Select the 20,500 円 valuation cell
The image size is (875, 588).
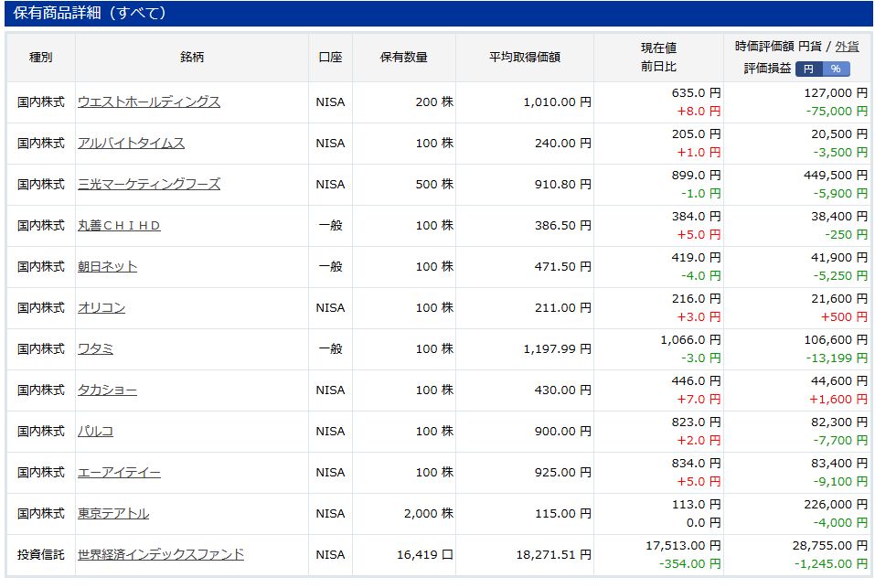pos(839,134)
